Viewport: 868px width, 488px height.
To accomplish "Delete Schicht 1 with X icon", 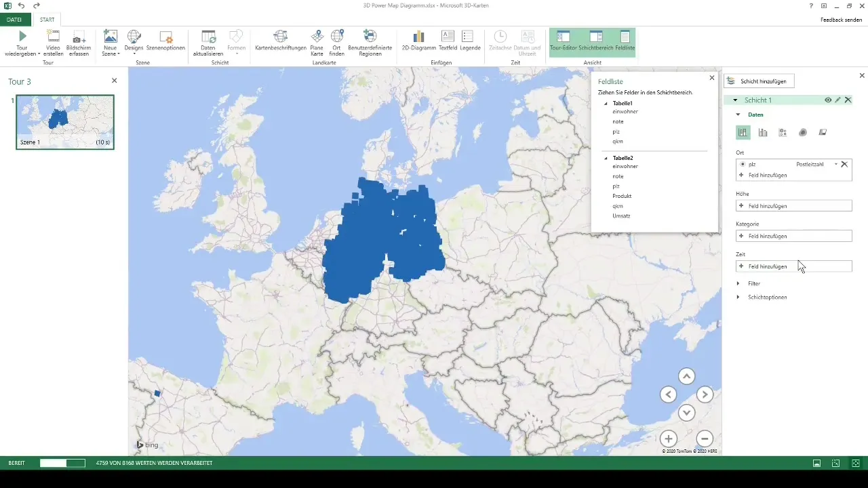I will pos(848,100).
